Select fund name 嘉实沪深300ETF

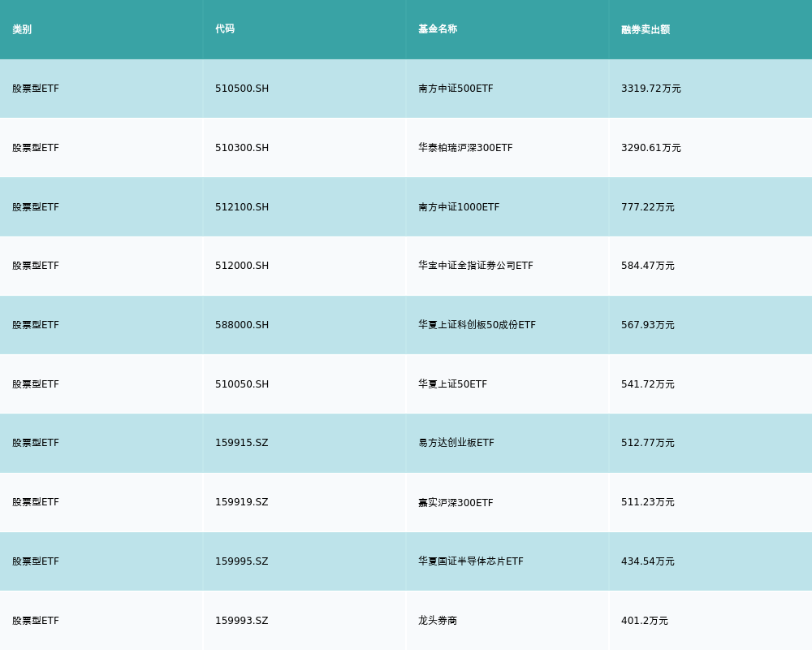tap(456, 502)
